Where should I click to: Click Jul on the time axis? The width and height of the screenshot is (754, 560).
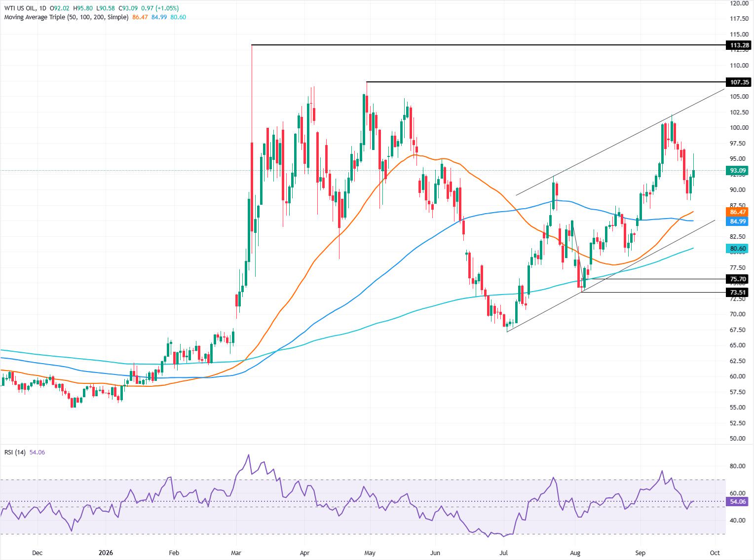click(x=504, y=553)
